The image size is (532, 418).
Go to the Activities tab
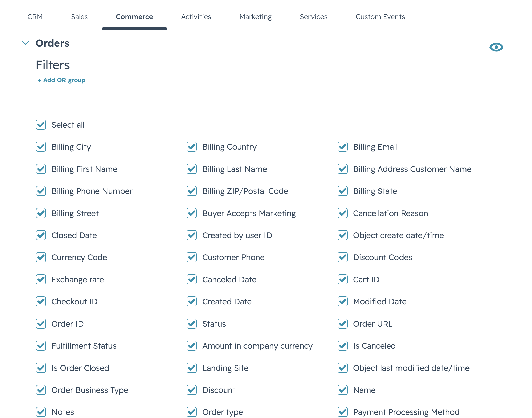tap(196, 17)
